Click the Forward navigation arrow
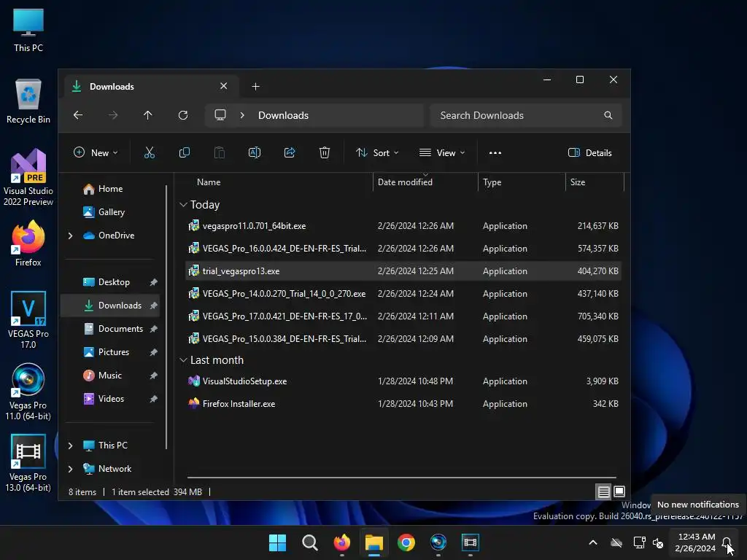The image size is (747, 560). (113, 115)
